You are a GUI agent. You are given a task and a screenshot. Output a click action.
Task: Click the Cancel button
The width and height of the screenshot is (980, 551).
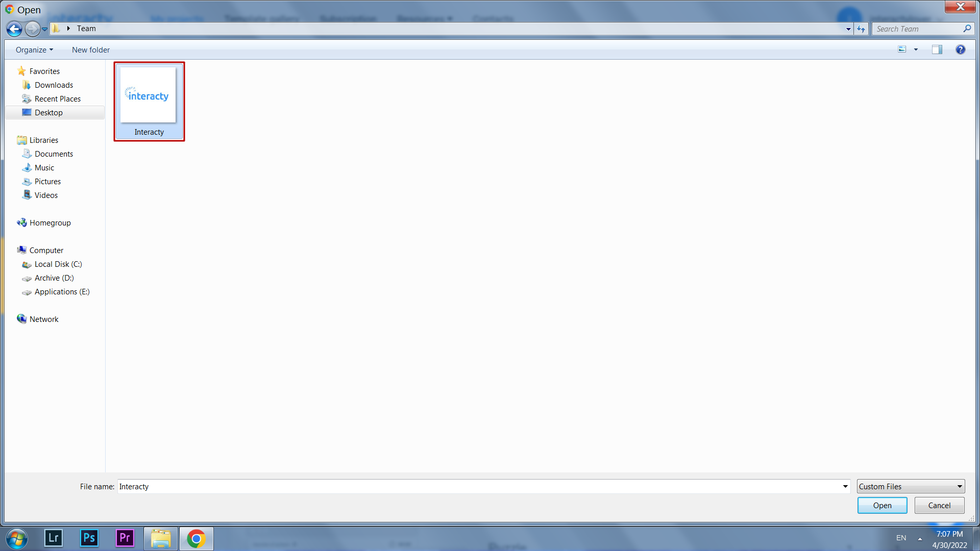click(940, 505)
